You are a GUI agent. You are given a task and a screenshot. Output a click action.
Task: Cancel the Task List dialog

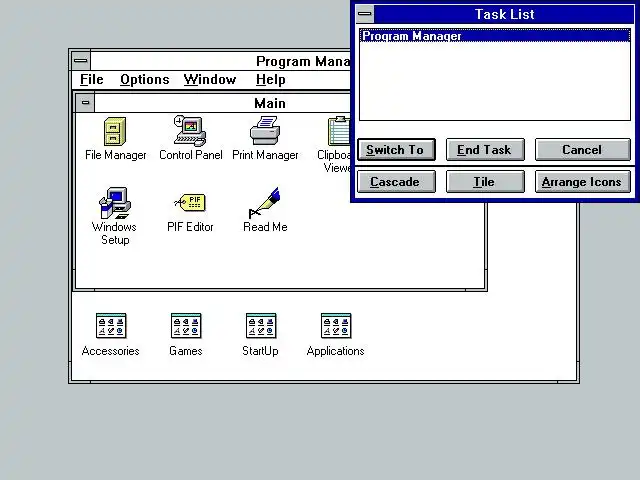pyautogui.click(x=582, y=150)
